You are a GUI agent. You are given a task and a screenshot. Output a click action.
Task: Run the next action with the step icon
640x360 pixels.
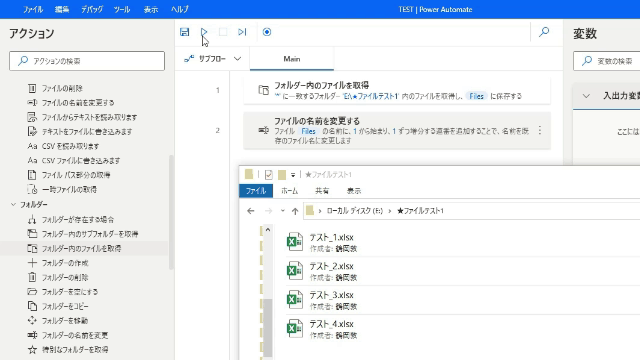pyautogui.click(x=242, y=32)
